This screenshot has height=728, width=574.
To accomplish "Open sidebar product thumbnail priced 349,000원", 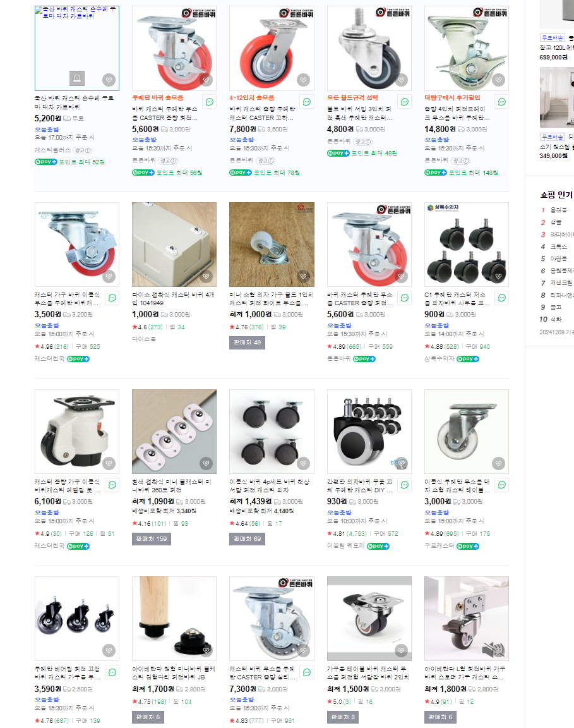I will coord(557,97).
